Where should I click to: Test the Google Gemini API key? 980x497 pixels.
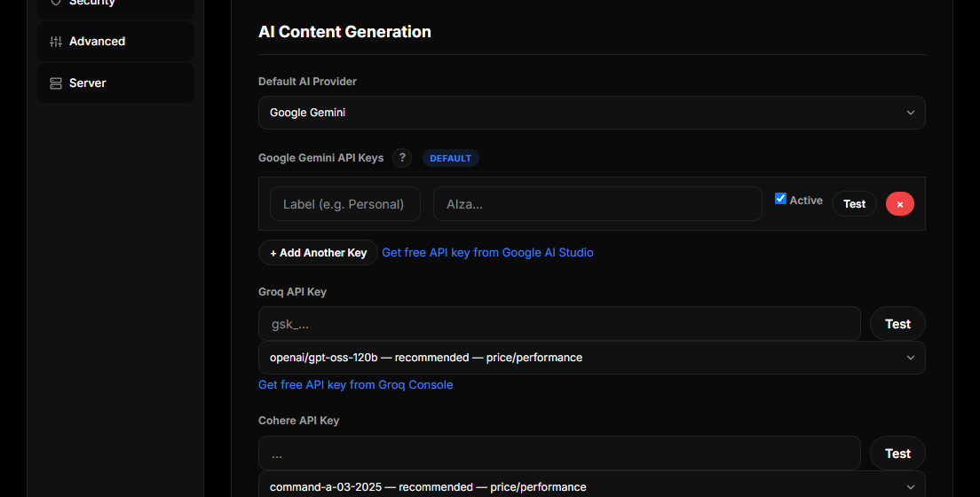[854, 204]
